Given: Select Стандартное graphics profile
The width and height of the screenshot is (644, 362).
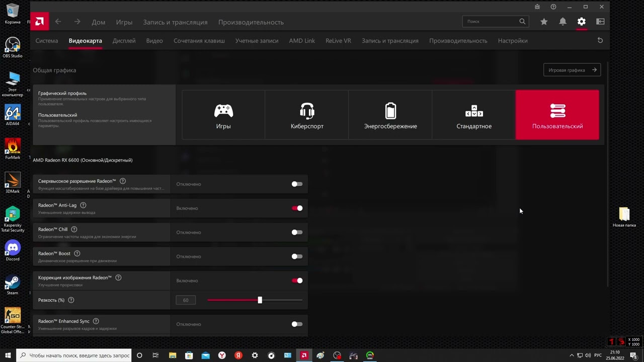Looking at the screenshot, I should pyautogui.click(x=474, y=115).
